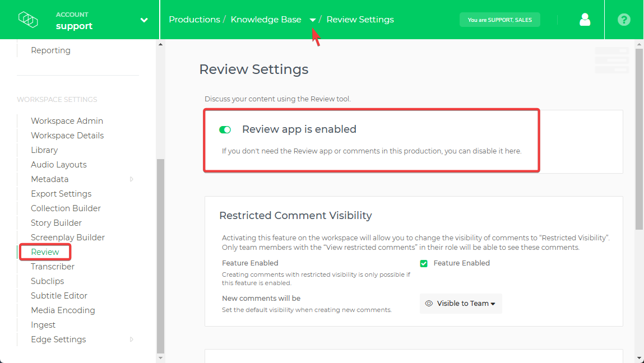The height and width of the screenshot is (363, 644).
Task: Click the cube logo icon
Action: point(28,19)
